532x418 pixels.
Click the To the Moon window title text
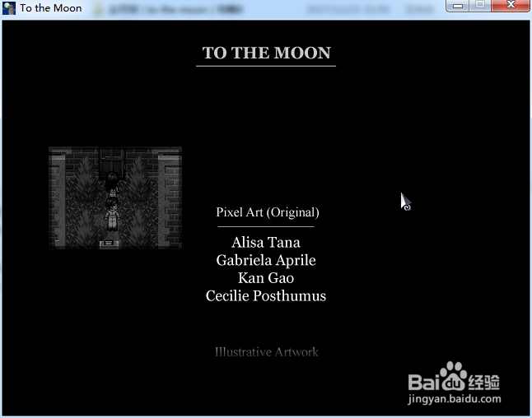pos(50,7)
